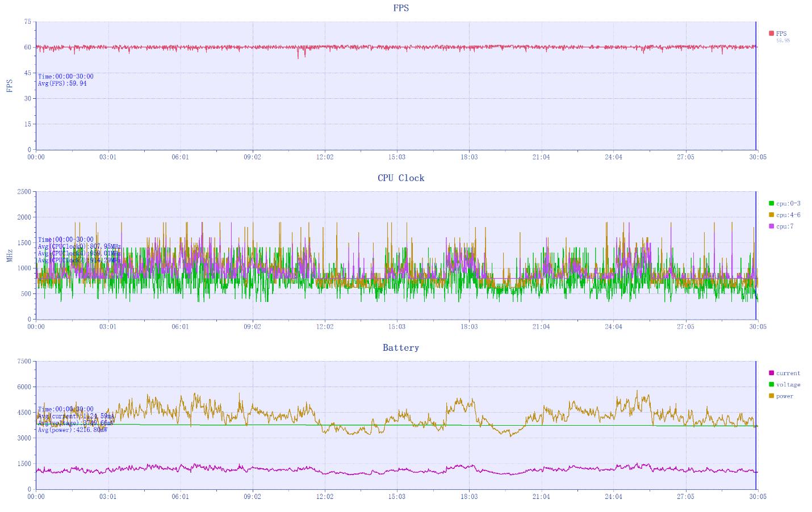The height and width of the screenshot is (512, 812).
Task: Click the 30:05 x-axis label under FPS chart
Action: pos(757,157)
